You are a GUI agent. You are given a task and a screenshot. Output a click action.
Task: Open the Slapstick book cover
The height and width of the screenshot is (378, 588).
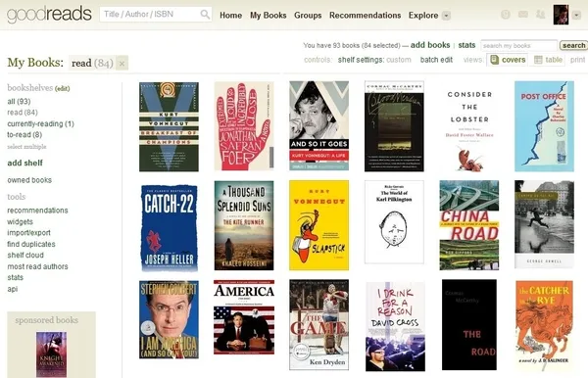click(x=318, y=225)
